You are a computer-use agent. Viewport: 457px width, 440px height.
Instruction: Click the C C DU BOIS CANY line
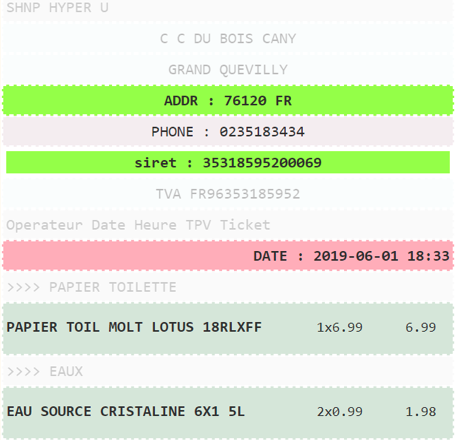[x=228, y=39]
